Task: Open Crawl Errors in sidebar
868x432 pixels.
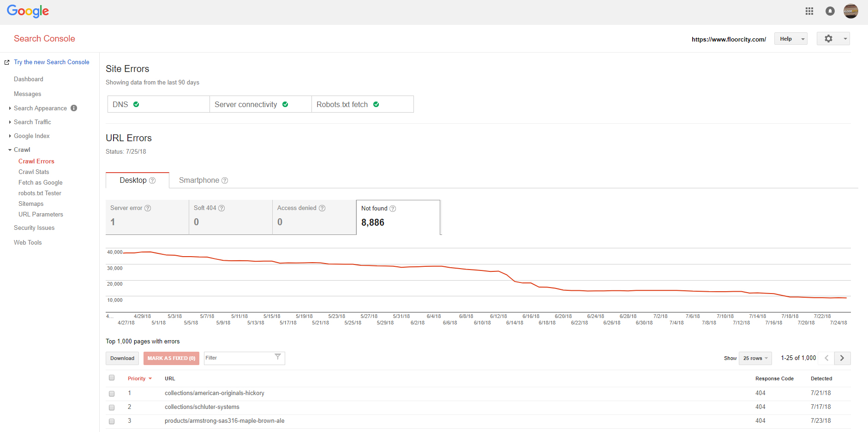Action: pyautogui.click(x=36, y=161)
